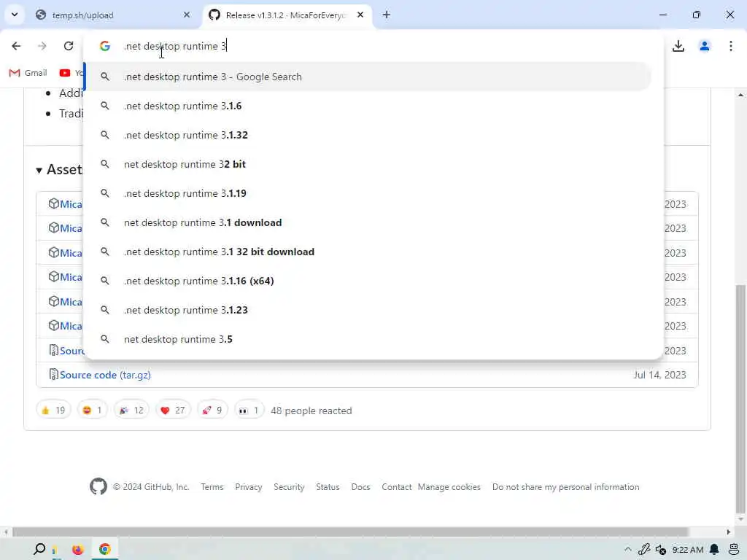Toggle the laugh reaction (1)
The height and width of the screenshot is (560, 747).
(93, 410)
